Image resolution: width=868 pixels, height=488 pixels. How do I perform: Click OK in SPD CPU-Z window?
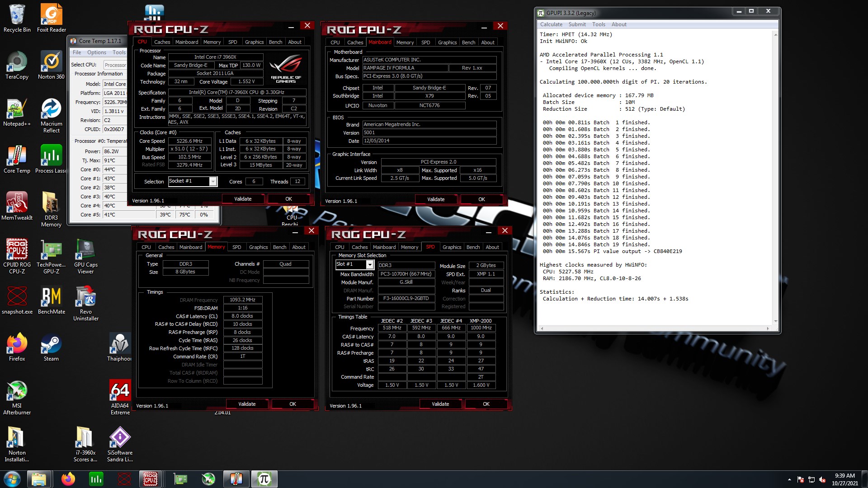[486, 404]
